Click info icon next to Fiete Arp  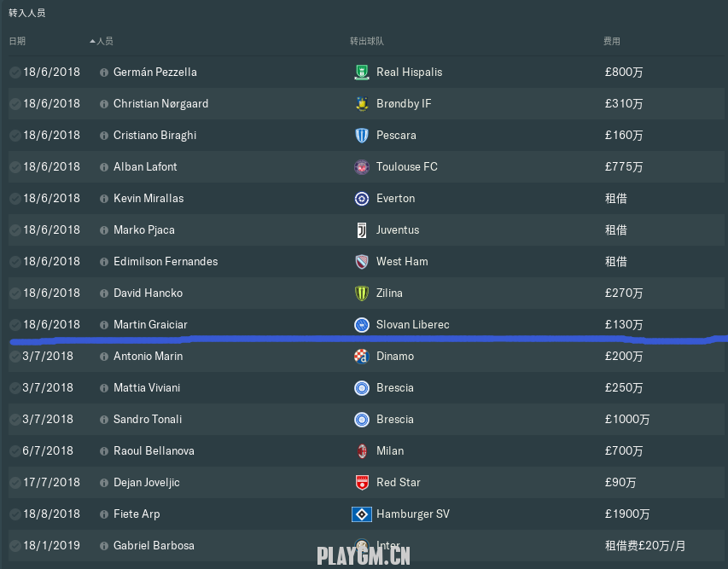[104, 514]
